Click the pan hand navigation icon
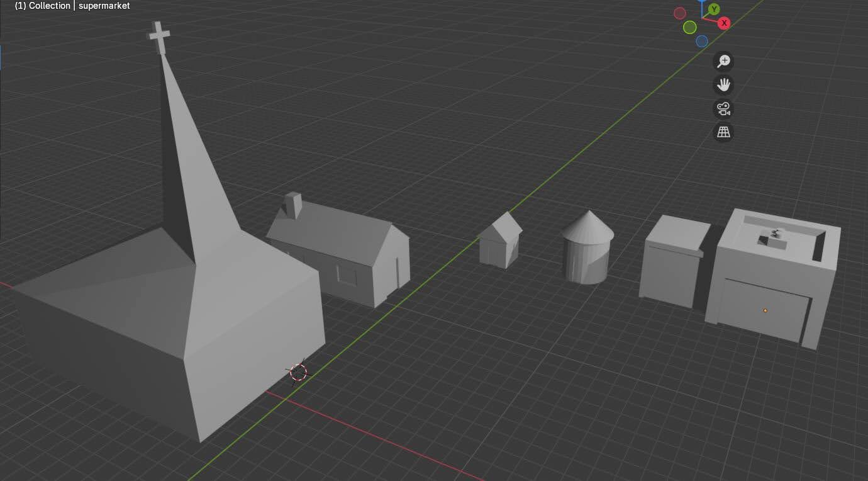The height and width of the screenshot is (481, 868). pos(724,85)
